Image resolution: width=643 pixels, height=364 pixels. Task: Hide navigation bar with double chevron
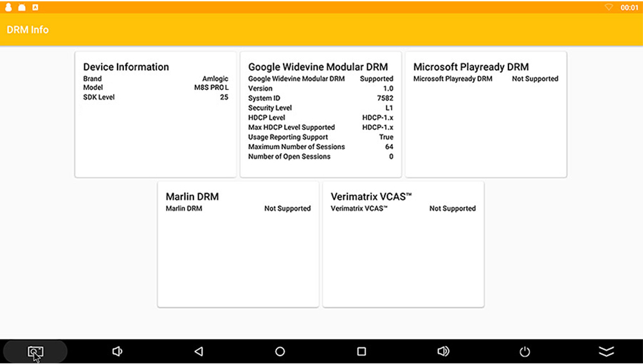(606, 352)
